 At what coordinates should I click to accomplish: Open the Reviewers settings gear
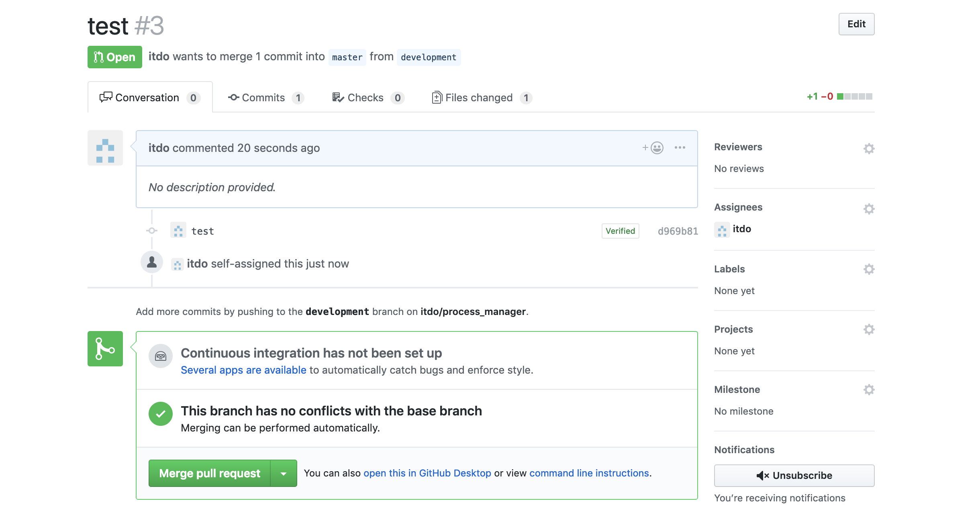[x=869, y=148]
